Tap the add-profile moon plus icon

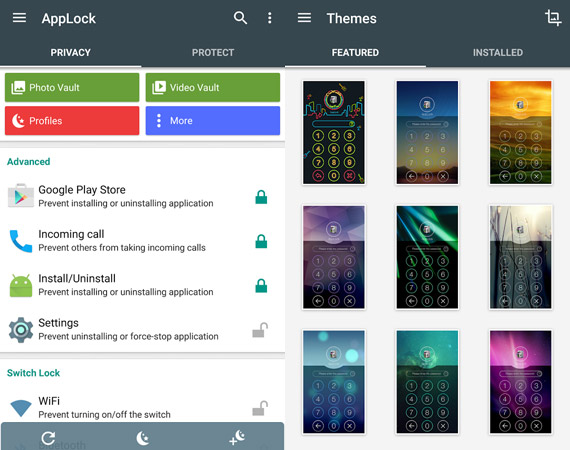237,437
